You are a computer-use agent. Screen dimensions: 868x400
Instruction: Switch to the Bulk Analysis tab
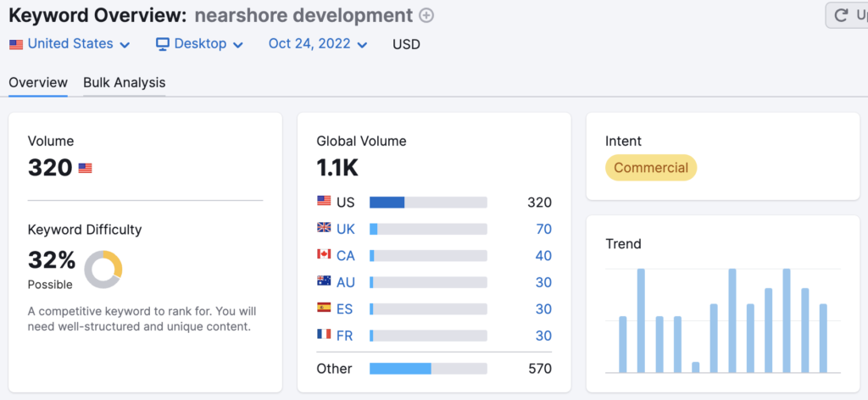tap(124, 82)
